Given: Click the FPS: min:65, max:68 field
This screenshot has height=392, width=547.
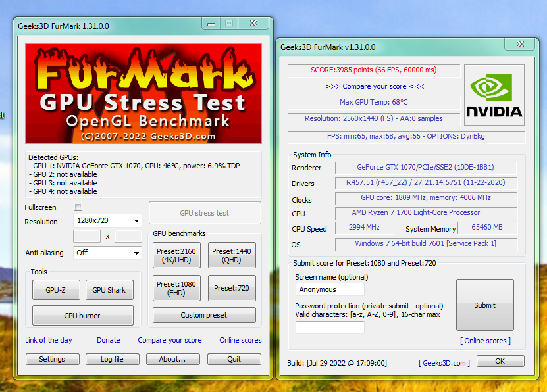Looking at the screenshot, I should coord(406,137).
